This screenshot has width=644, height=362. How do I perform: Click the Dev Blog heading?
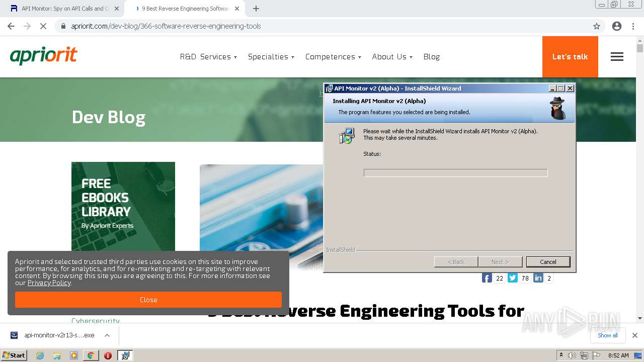click(x=109, y=117)
